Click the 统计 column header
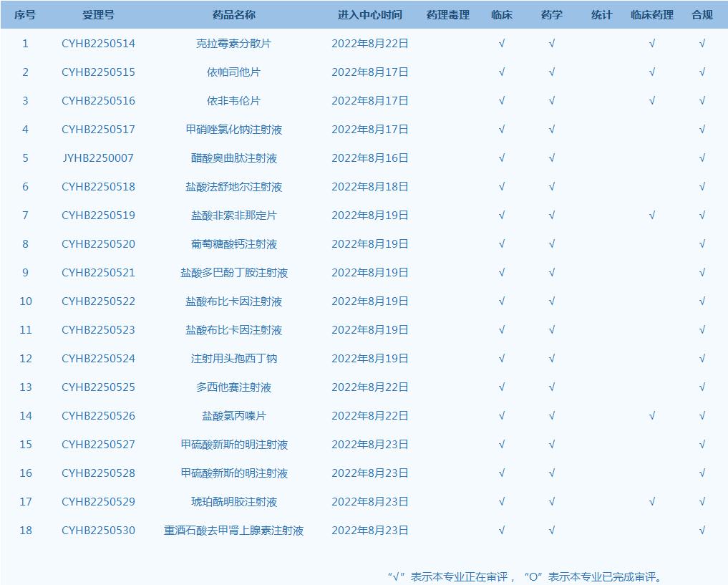The height and width of the screenshot is (585, 728). (x=602, y=15)
